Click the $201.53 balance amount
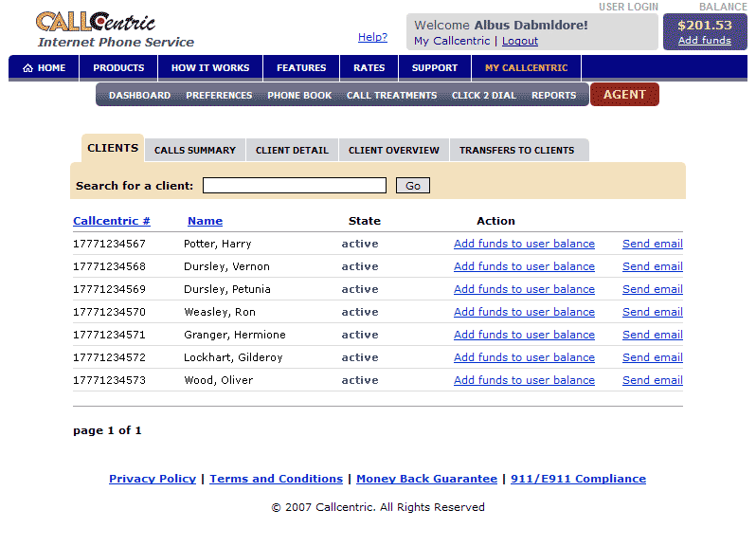756x546 pixels. click(x=705, y=25)
